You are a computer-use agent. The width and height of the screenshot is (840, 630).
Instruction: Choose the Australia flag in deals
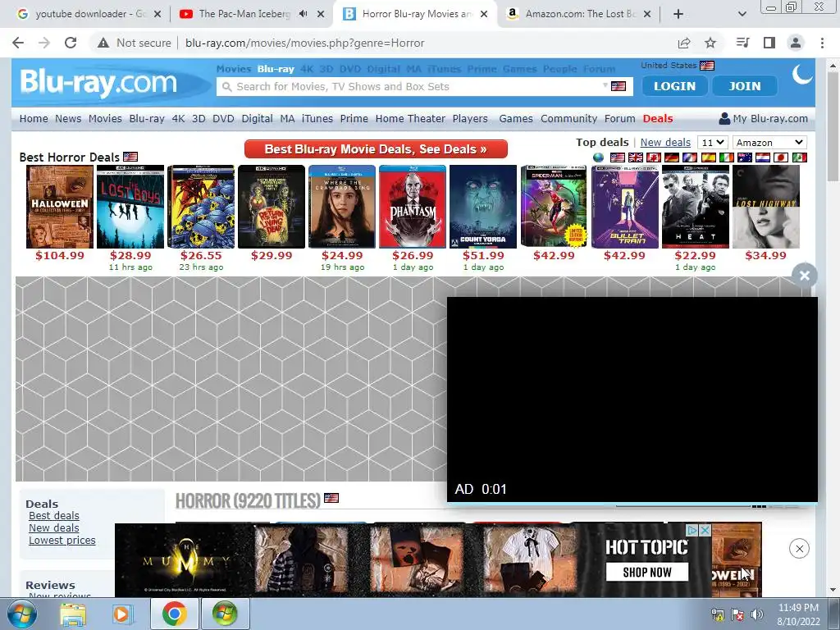click(x=745, y=157)
